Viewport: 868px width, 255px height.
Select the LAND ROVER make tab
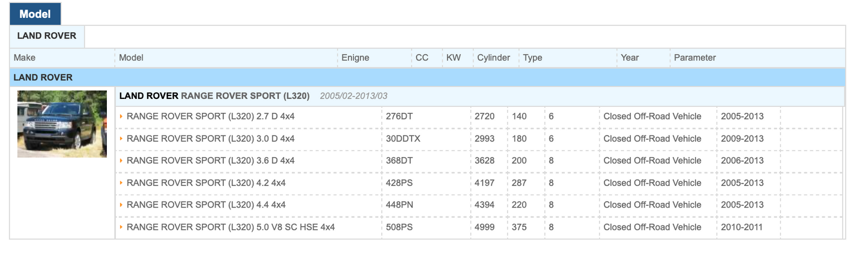coord(47,36)
